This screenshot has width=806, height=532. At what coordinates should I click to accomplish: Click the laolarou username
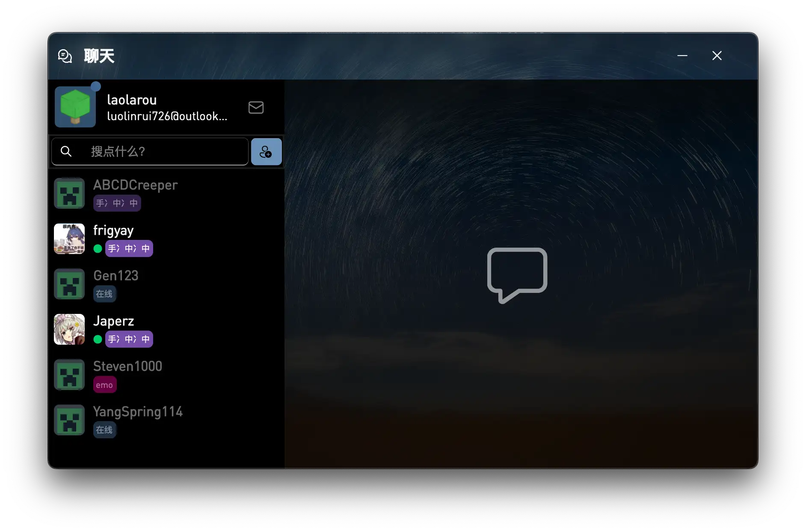(x=132, y=100)
